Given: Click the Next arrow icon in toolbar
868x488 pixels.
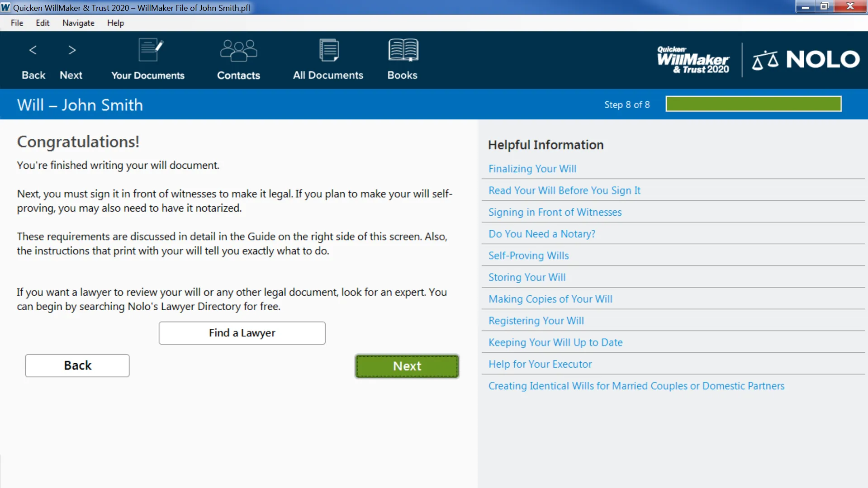Looking at the screenshot, I should coord(72,50).
